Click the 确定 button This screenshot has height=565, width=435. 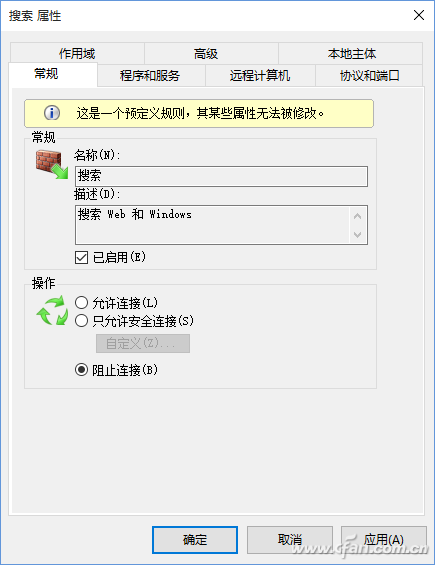pos(195,540)
